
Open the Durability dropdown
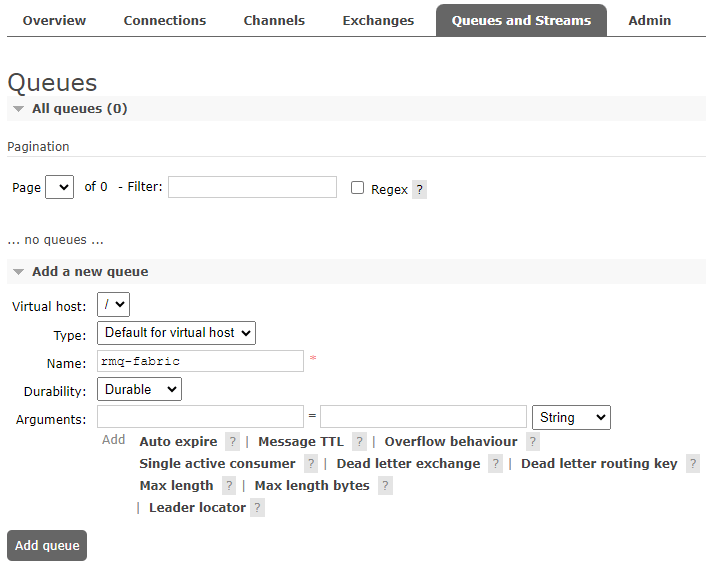pos(139,389)
